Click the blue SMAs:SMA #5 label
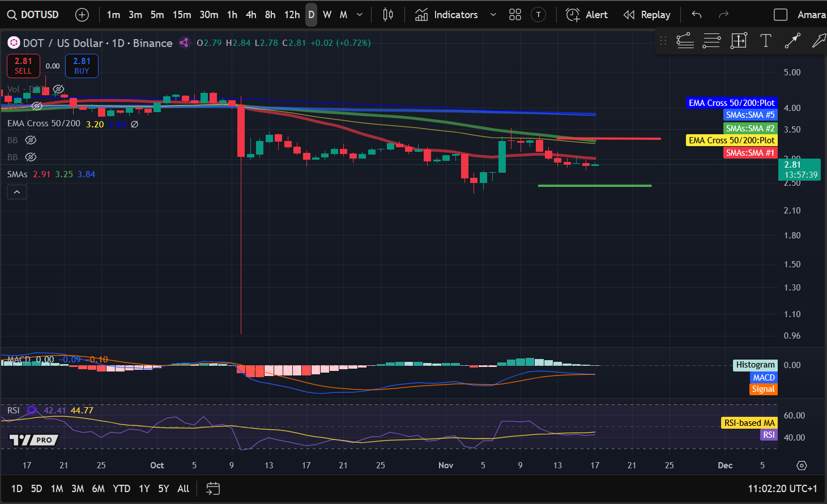Screen dimensions: 827x504 (x=750, y=115)
